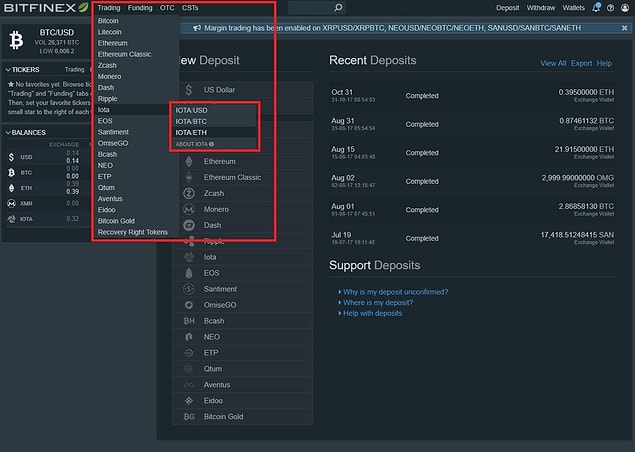
Task: Click Deposit in top navigation
Action: [x=507, y=8]
